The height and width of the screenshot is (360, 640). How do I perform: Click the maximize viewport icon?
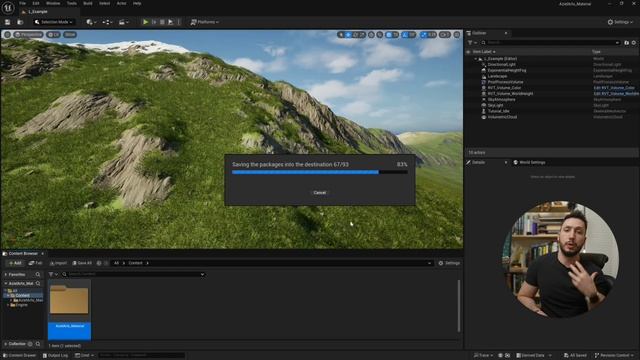point(457,35)
